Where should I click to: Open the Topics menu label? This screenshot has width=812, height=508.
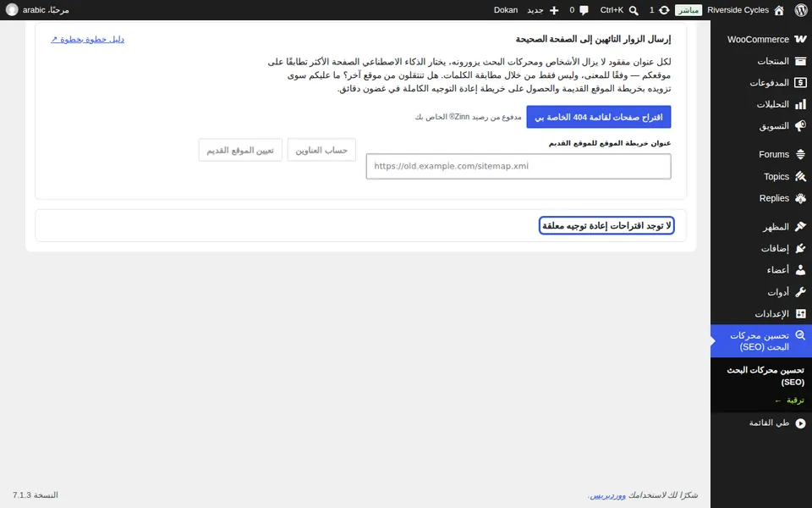tap(776, 177)
